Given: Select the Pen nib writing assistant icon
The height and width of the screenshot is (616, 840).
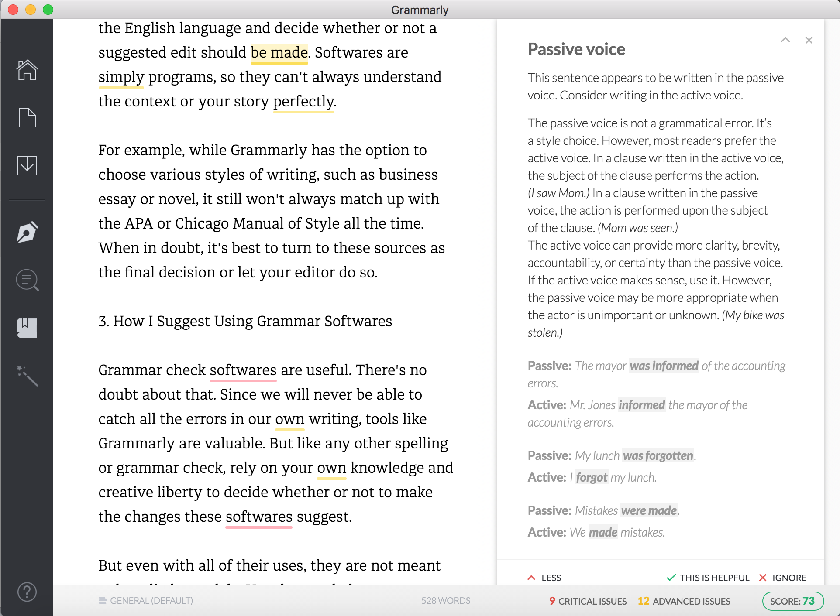Looking at the screenshot, I should (27, 232).
